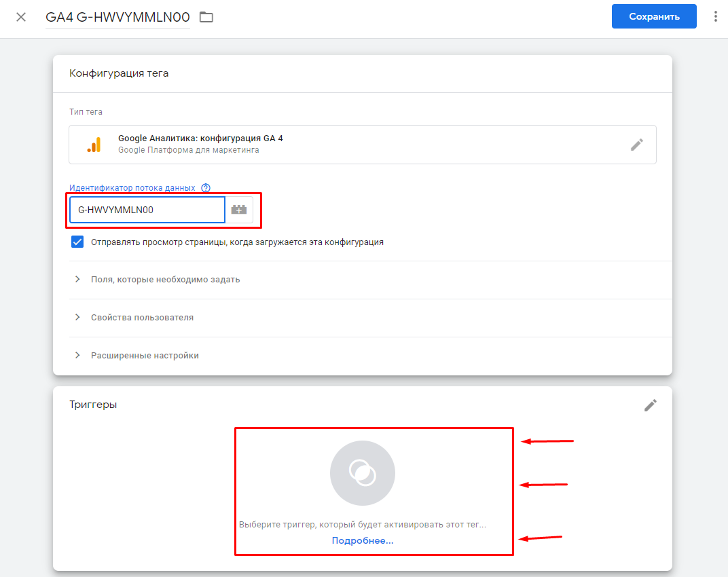Focus the G-HWVYMMLN00 measurement ID field
The width and height of the screenshot is (728, 577).
click(147, 210)
